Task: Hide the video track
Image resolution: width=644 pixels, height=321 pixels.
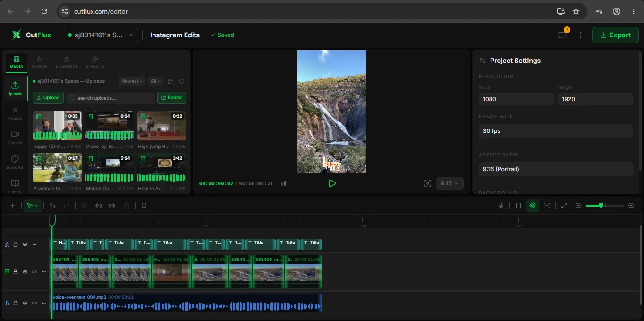Action: [x=25, y=272]
